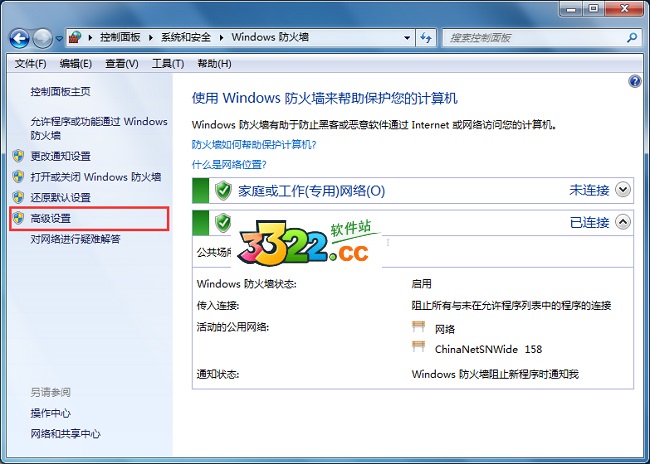Viewport: 650px width, 464px height.
Task: Open 允许程序或功能通过 Windows 防火墙 link
Action: click(x=99, y=128)
